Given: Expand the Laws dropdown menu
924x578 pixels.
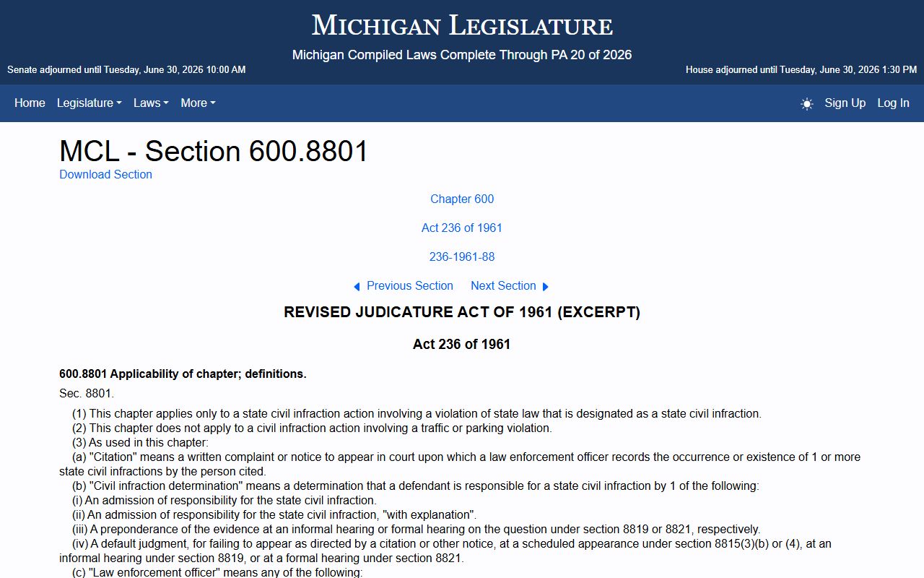Looking at the screenshot, I should coord(151,103).
